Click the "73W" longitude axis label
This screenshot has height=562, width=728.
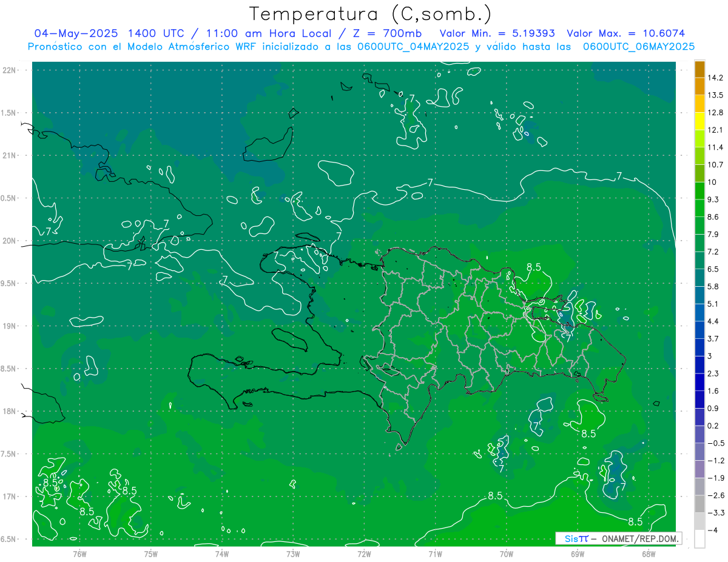coord(293,554)
